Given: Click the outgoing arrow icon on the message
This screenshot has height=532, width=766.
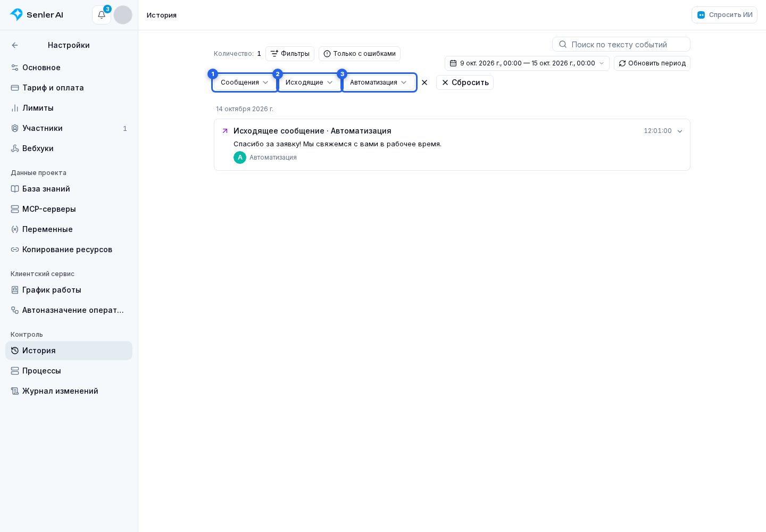Looking at the screenshot, I should (225, 131).
